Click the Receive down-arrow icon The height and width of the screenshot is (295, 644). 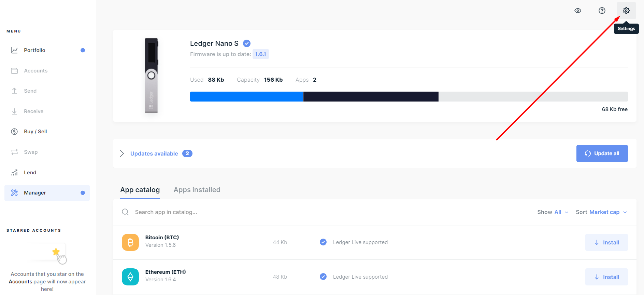[x=14, y=111]
